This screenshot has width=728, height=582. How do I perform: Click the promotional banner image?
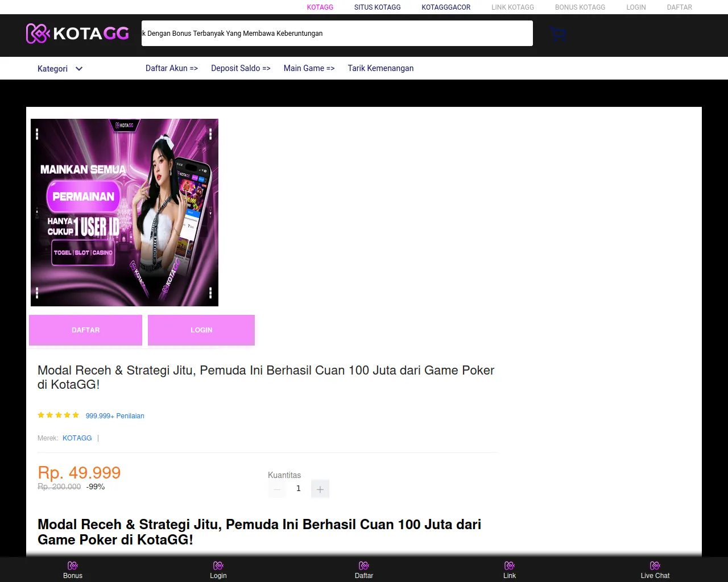(x=125, y=213)
